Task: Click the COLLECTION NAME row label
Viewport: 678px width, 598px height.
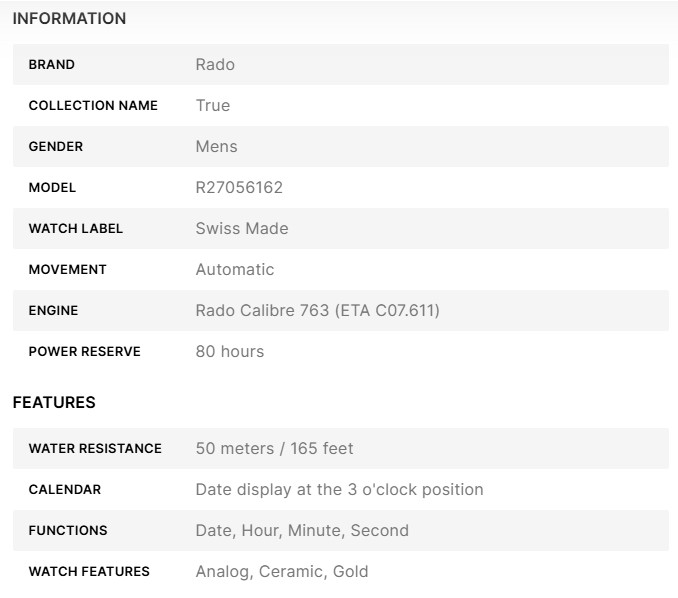Action: tap(93, 105)
